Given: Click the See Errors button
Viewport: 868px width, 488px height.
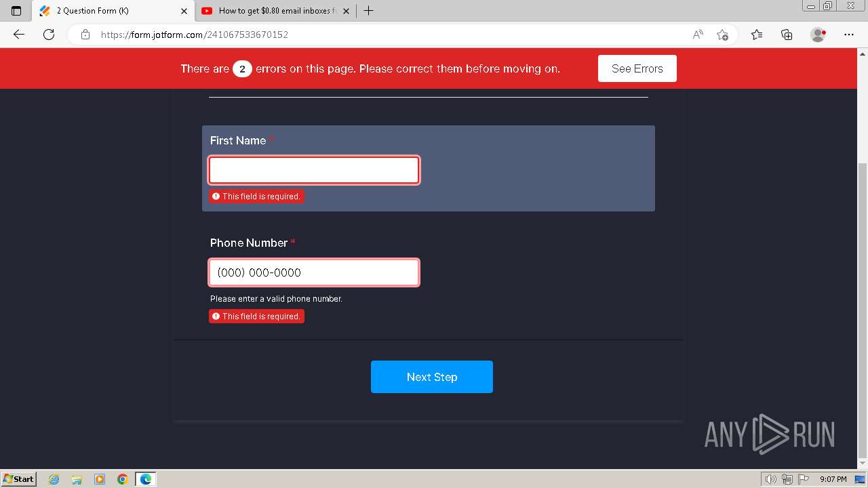Looking at the screenshot, I should (x=637, y=68).
